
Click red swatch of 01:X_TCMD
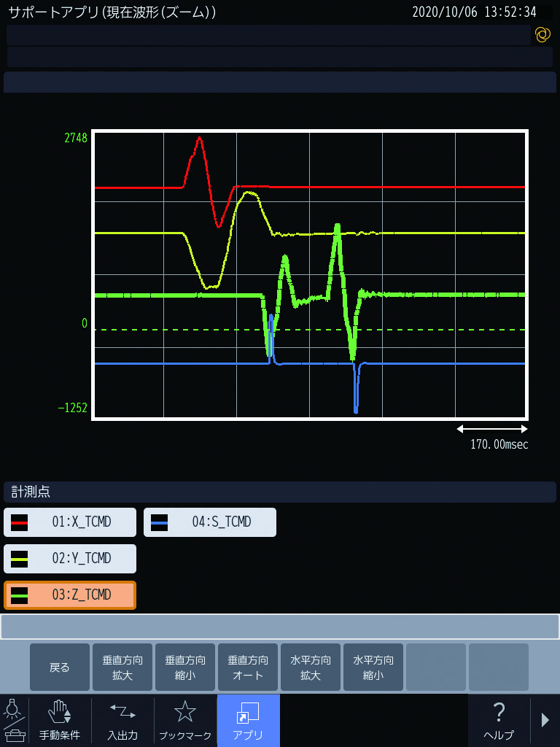pyautogui.click(x=20, y=522)
